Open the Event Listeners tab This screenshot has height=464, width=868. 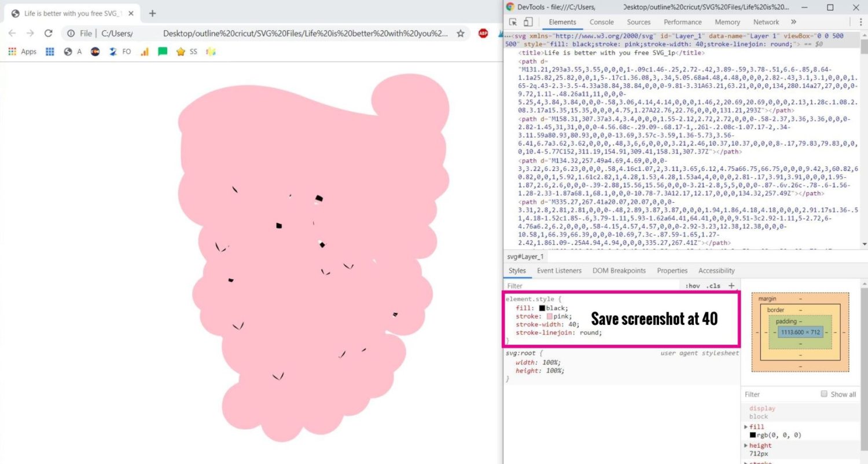(559, 271)
